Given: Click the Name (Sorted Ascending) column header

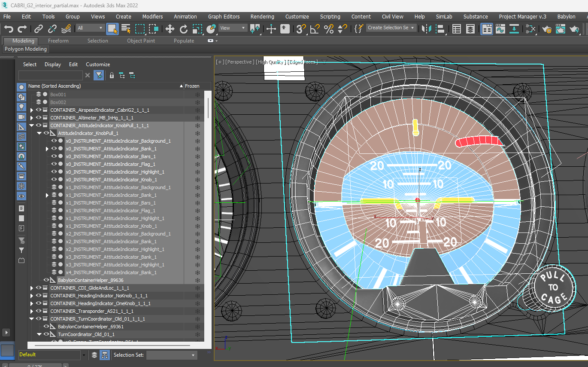Looking at the screenshot, I should (103, 86).
